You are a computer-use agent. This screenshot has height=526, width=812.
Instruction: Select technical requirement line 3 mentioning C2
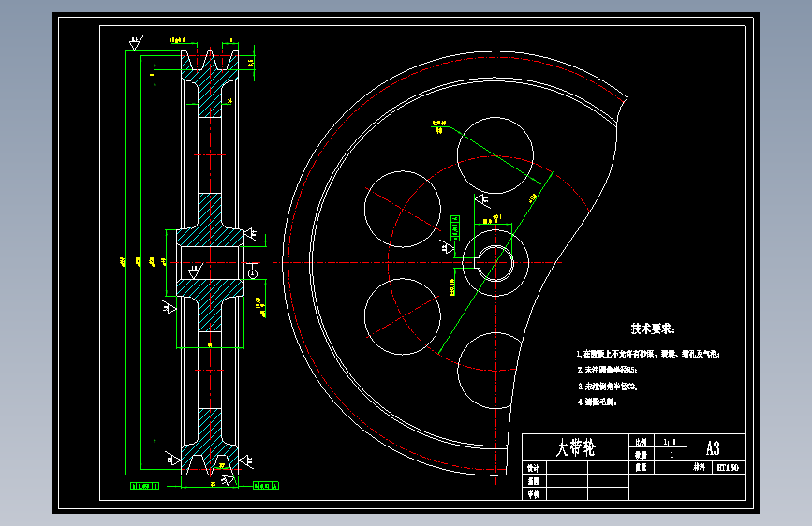point(608,387)
